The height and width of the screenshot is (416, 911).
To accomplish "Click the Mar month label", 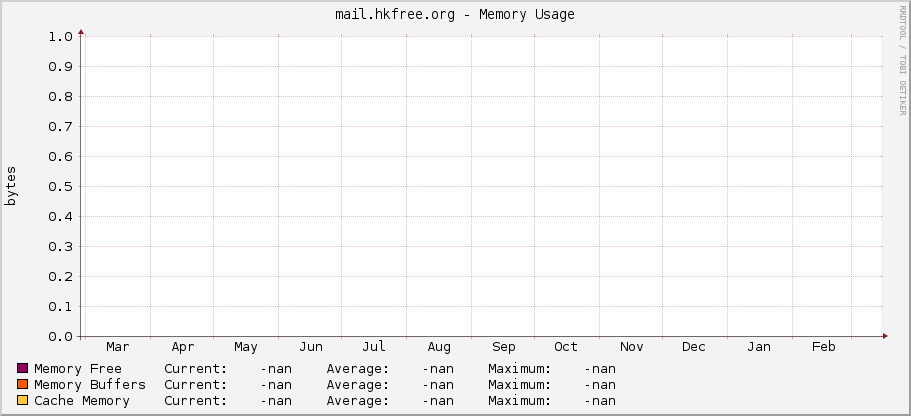I will pyautogui.click(x=118, y=347).
